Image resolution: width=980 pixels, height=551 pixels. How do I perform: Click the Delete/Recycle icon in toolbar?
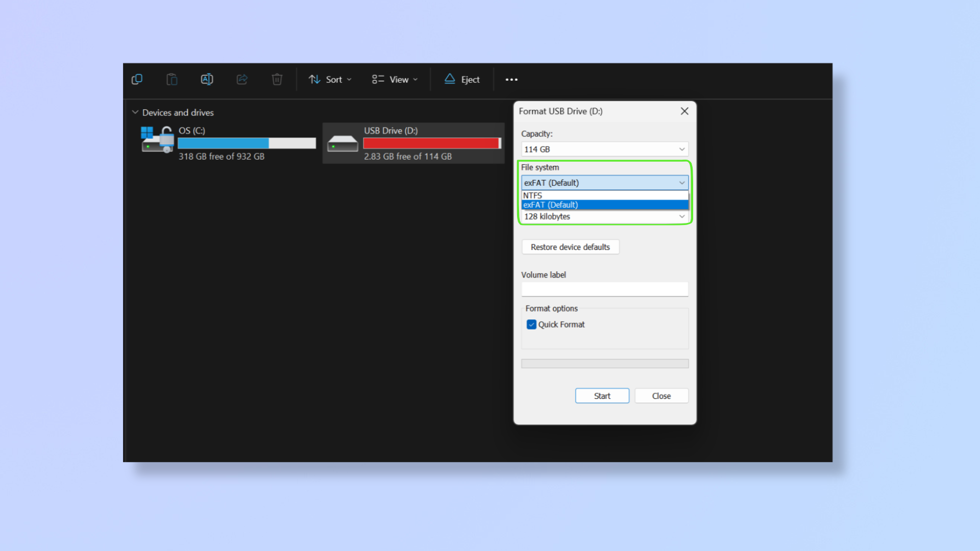click(x=276, y=79)
